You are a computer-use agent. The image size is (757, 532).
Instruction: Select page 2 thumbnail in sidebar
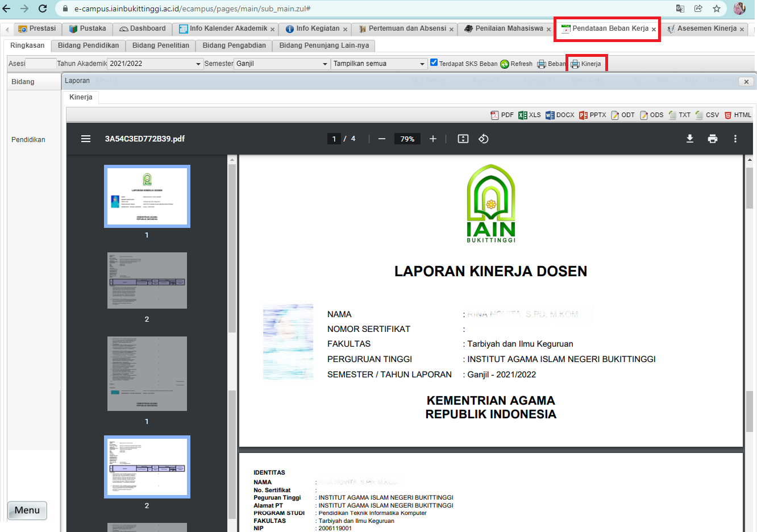point(147,281)
